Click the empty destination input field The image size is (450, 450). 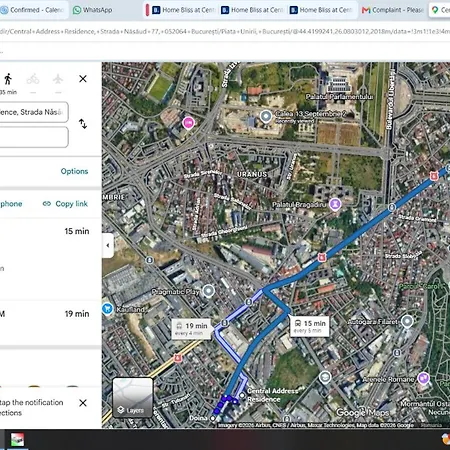coord(33,137)
